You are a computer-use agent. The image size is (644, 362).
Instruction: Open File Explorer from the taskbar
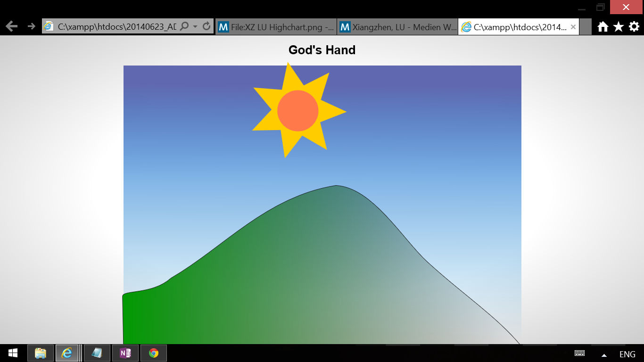pos(41,353)
